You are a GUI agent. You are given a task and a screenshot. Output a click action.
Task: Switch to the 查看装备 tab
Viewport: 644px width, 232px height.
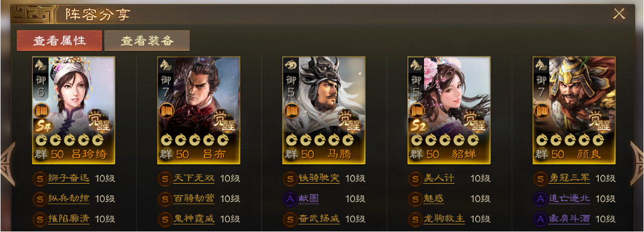[x=147, y=41]
